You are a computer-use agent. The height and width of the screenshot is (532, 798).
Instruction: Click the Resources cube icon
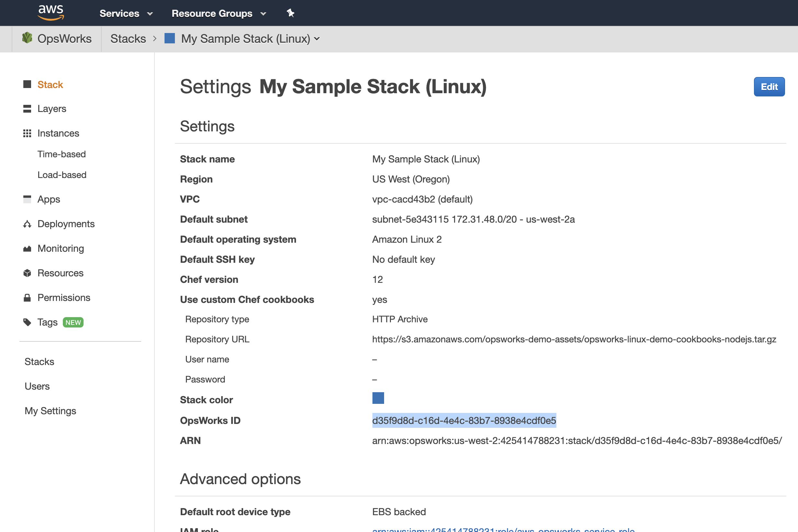tap(27, 273)
